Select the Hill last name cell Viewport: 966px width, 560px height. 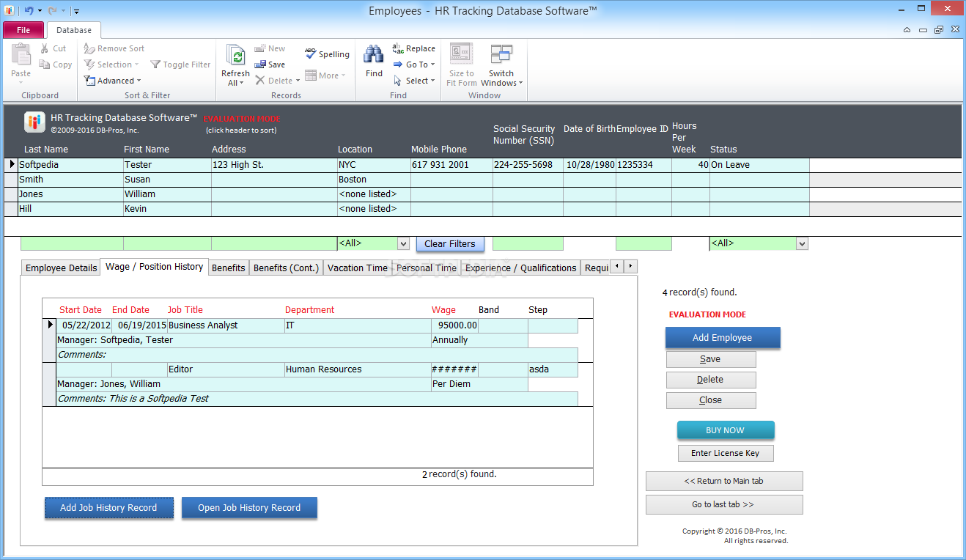click(70, 209)
